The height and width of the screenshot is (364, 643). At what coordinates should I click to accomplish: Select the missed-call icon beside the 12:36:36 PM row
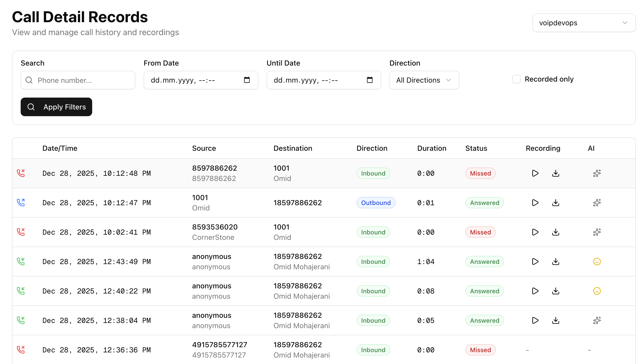click(x=21, y=349)
